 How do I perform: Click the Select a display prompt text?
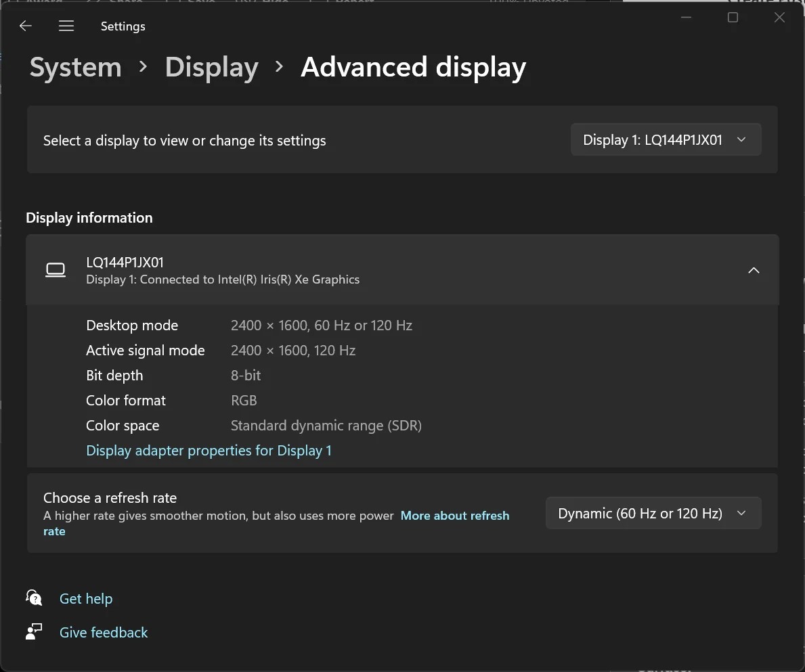[184, 141]
